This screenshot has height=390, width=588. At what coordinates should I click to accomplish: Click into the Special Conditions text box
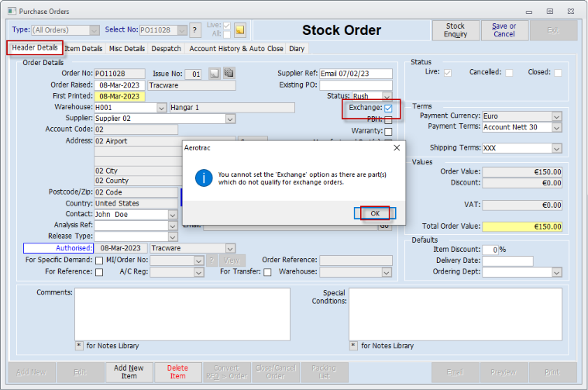point(456,314)
